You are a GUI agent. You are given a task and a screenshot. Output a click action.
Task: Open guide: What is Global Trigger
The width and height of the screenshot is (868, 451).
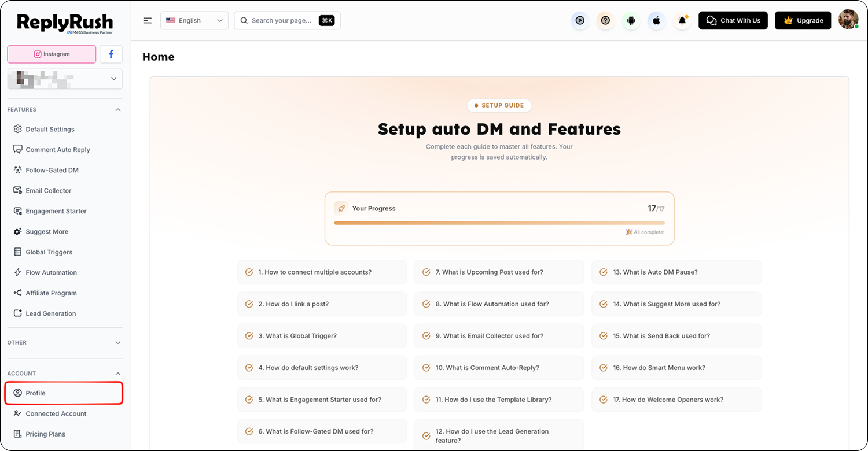[x=322, y=336]
